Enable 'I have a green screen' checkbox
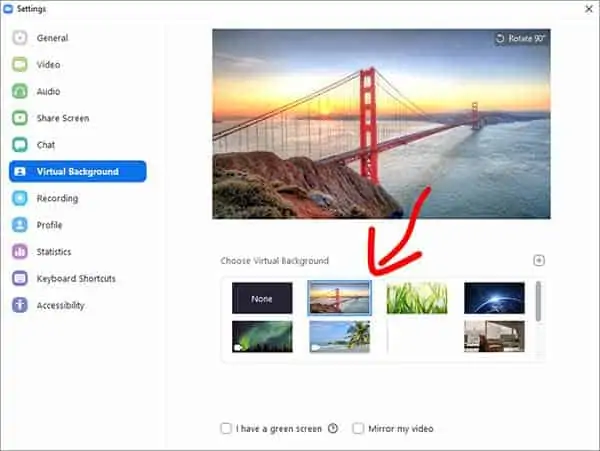The width and height of the screenshot is (600, 451). 226,428
